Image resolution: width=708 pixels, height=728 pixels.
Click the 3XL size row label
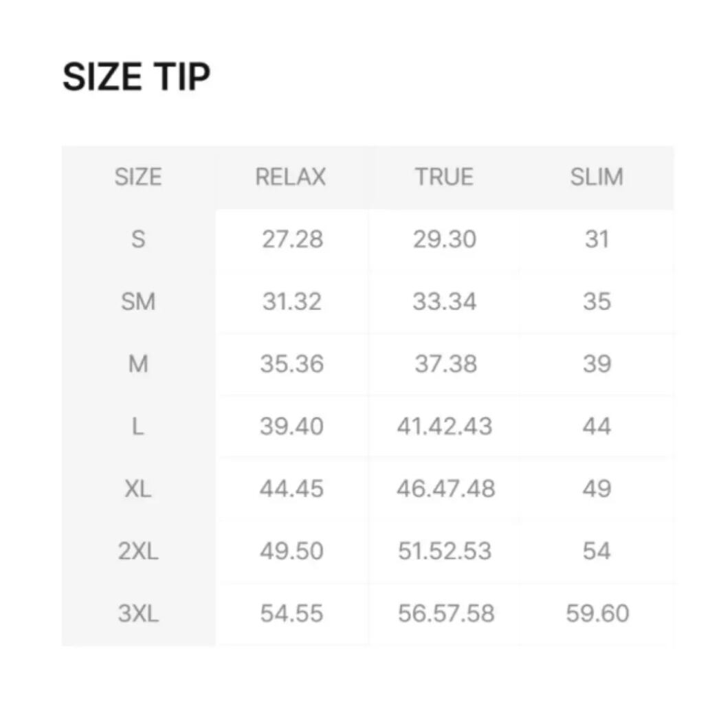(138, 613)
